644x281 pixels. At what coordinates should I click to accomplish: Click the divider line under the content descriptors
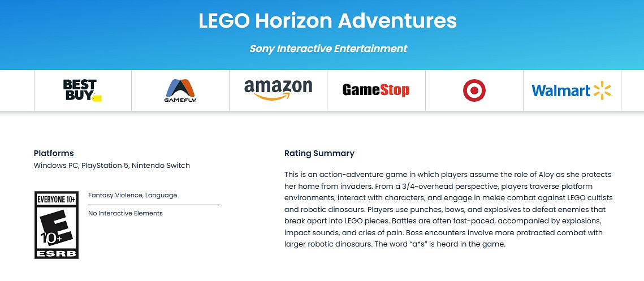click(154, 205)
